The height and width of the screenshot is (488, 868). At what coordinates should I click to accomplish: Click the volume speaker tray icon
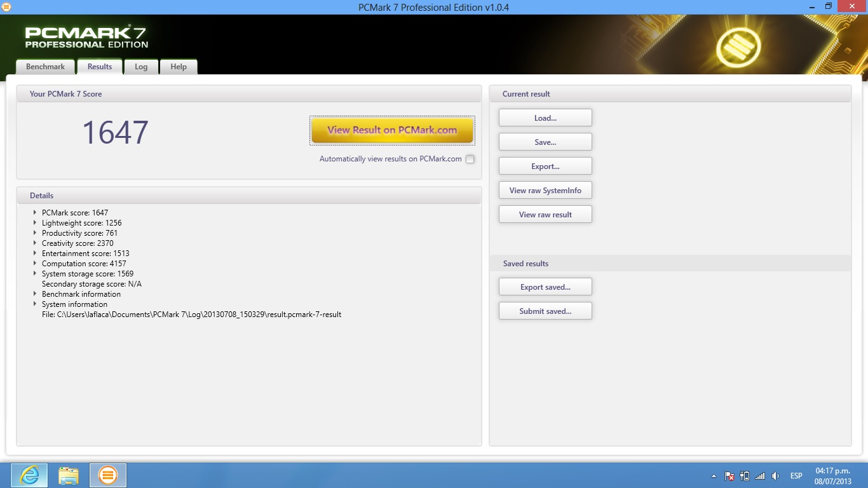tap(775, 476)
